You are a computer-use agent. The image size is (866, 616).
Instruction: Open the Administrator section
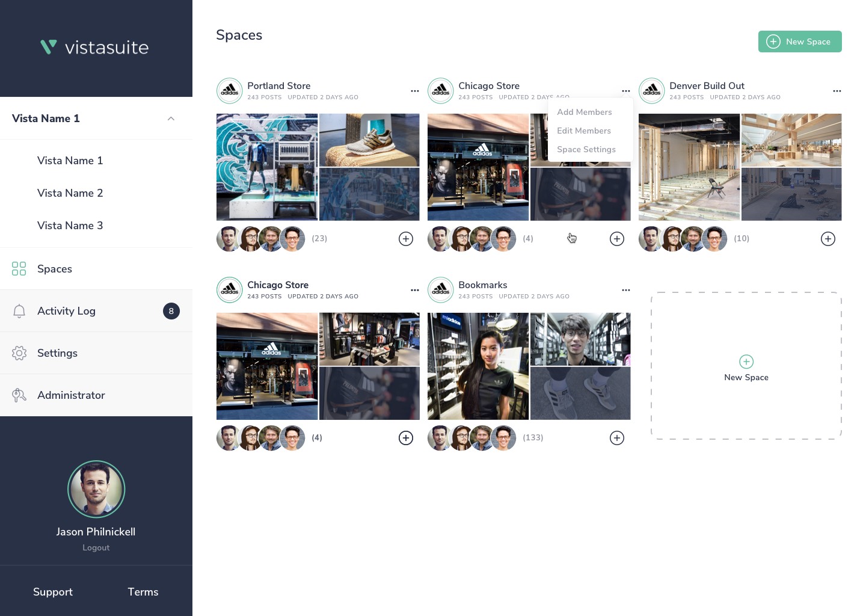tap(96, 395)
